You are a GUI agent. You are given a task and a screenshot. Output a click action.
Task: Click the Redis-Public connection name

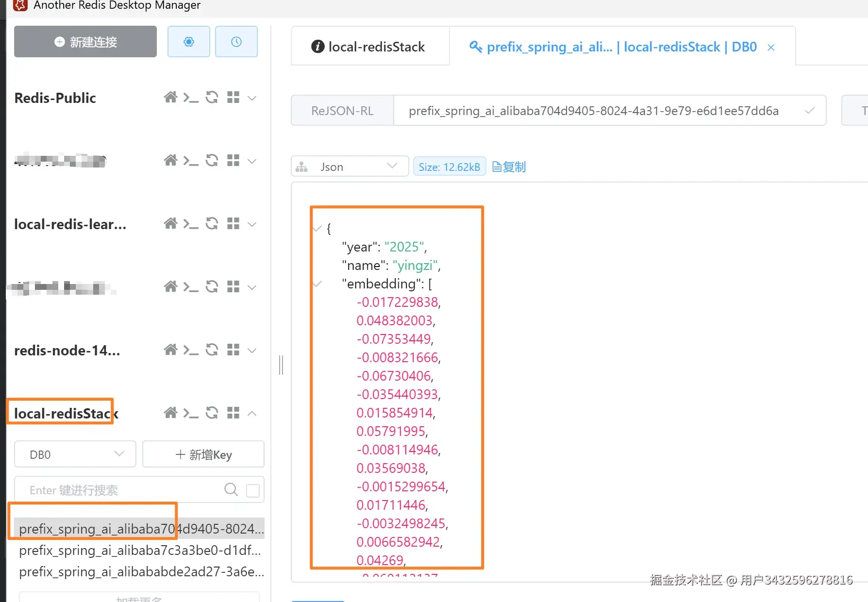click(x=55, y=98)
